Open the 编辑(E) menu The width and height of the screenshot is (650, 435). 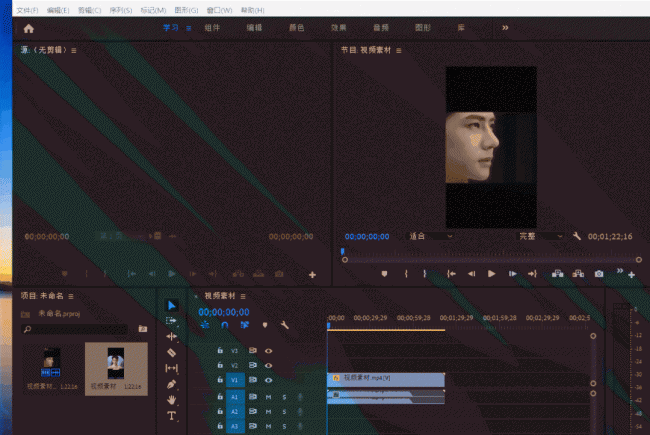58,10
